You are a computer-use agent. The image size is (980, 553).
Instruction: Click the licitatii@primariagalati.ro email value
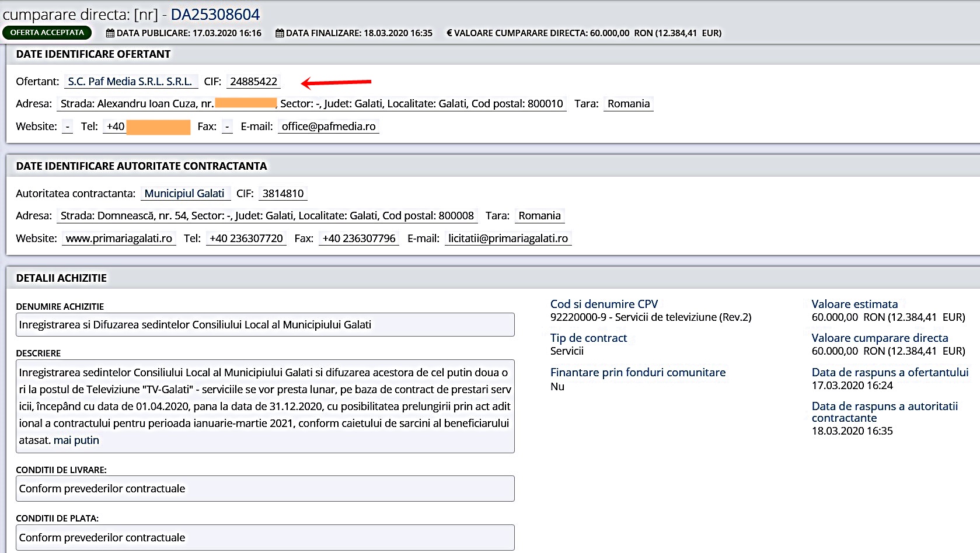[x=508, y=239]
